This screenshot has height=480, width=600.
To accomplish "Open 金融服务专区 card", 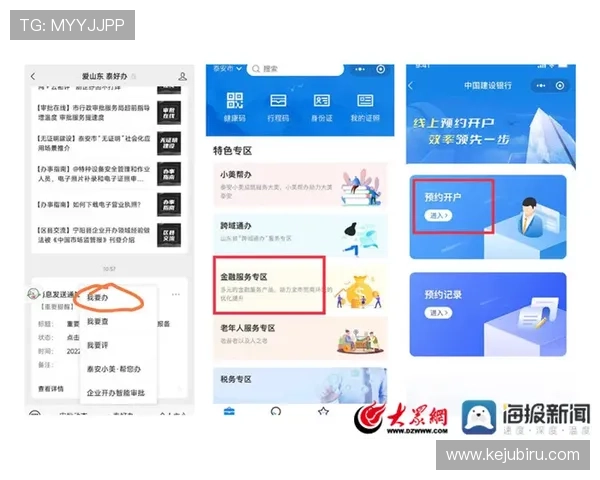I will pyautogui.click(x=300, y=286).
